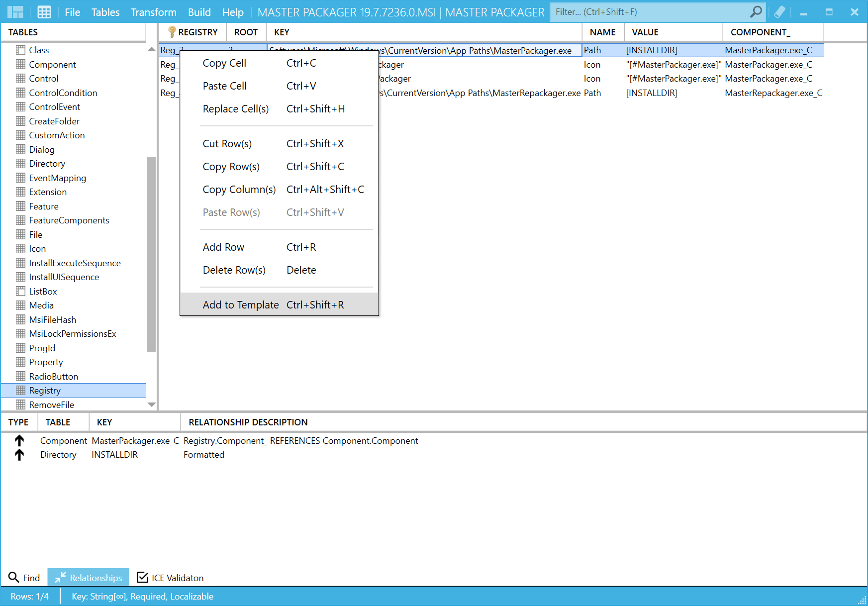Click the search magnifier in the filter bar
This screenshot has width=868, height=606.
point(756,11)
